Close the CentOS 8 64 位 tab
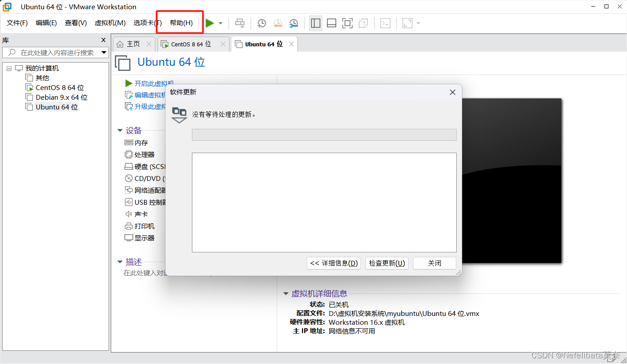Image resolution: width=627 pixels, height=364 pixels. [223, 44]
